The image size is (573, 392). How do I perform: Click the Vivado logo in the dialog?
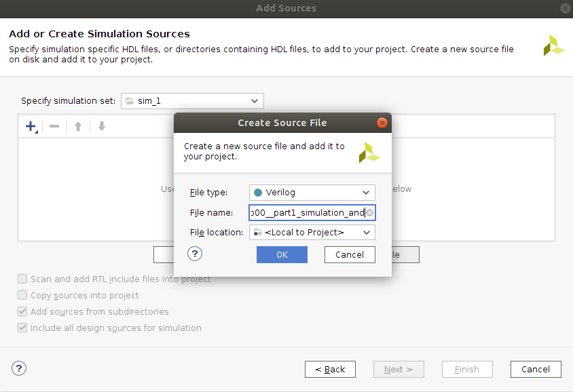click(369, 153)
